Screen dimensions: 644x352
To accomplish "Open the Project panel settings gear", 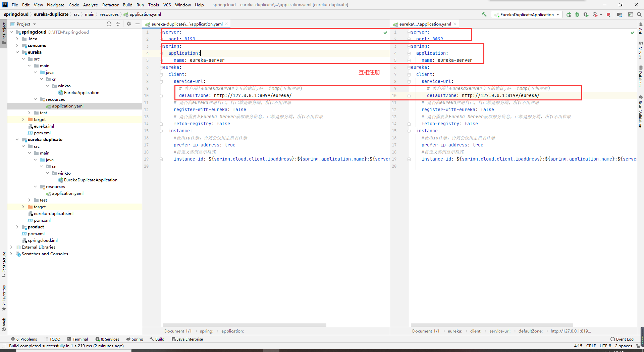I will point(129,24).
